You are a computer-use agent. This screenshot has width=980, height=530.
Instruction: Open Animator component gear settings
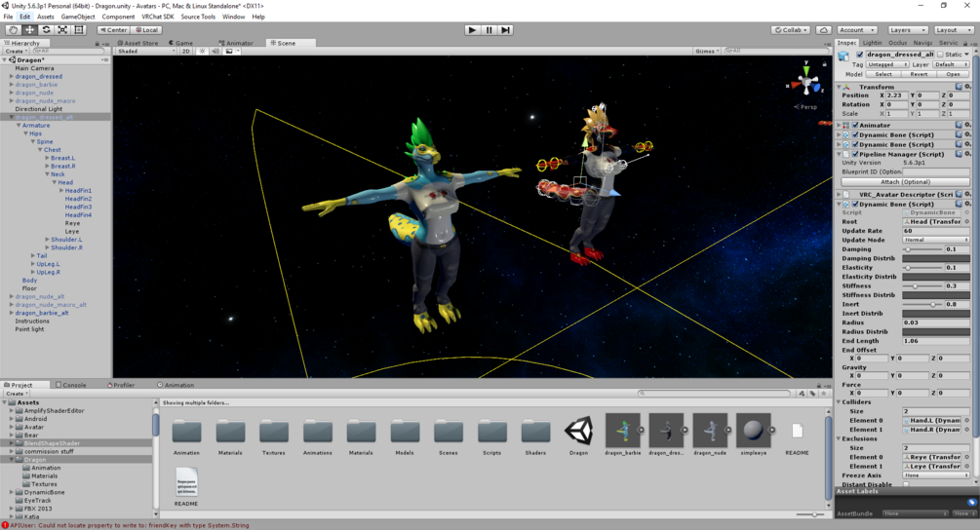pos(967,125)
